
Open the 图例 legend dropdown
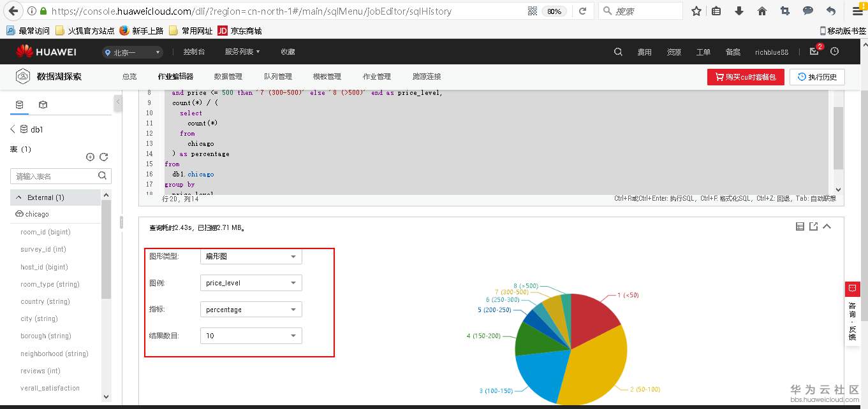[x=251, y=282]
